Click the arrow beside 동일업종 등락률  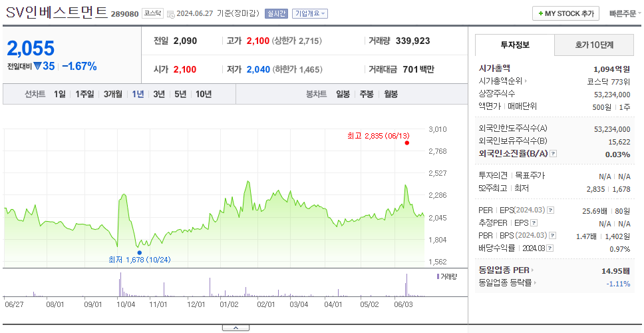tap(536, 283)
